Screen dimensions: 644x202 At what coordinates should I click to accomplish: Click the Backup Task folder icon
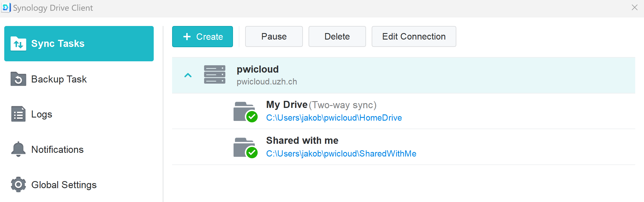point(18,79)
